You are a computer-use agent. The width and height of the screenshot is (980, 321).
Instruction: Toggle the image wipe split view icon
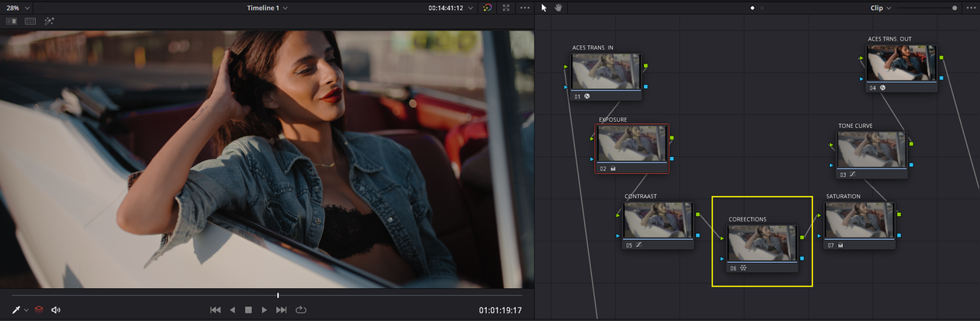point(11,21)
